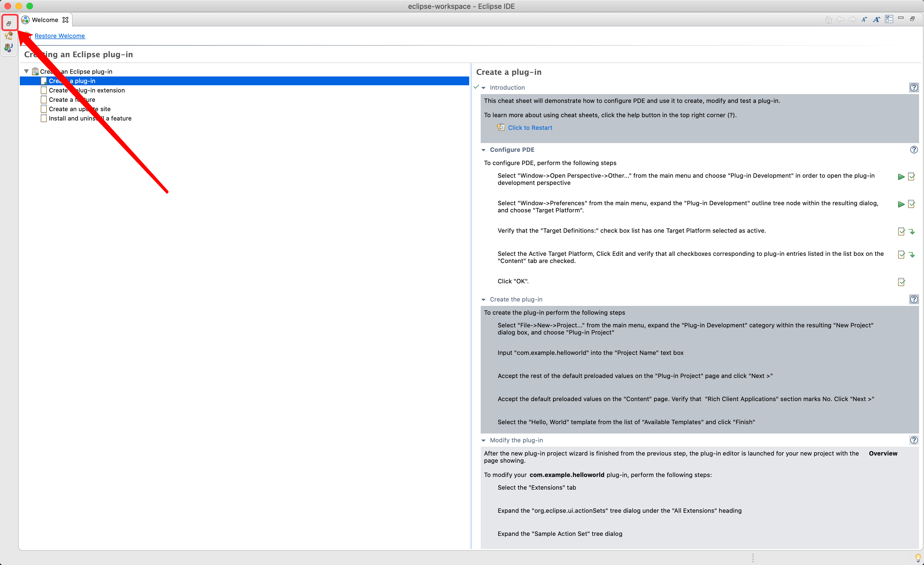The image size is (924, 565).
Task: Collapse the Modify the plug-in section arrow
Action: click(x=483, y=440)
